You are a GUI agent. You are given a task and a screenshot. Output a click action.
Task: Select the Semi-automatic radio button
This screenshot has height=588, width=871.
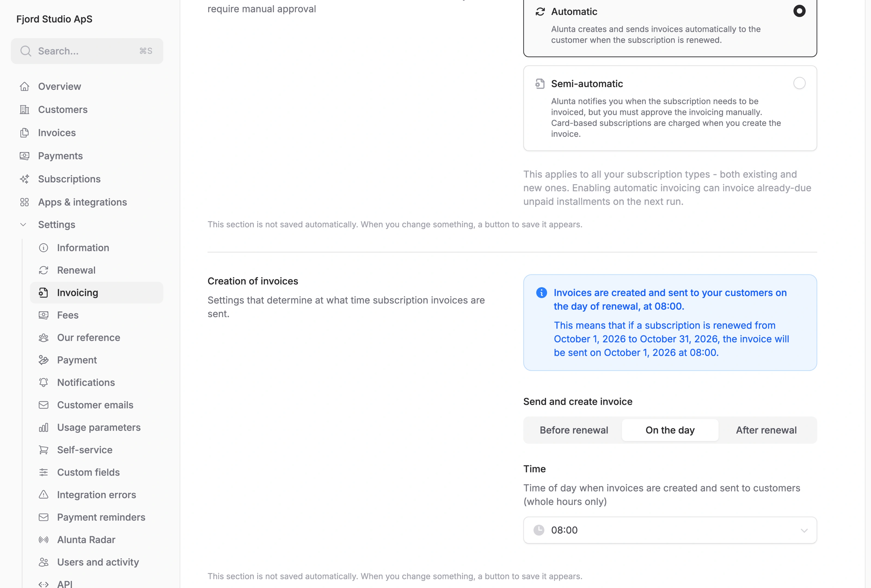[x=799, y=83]
